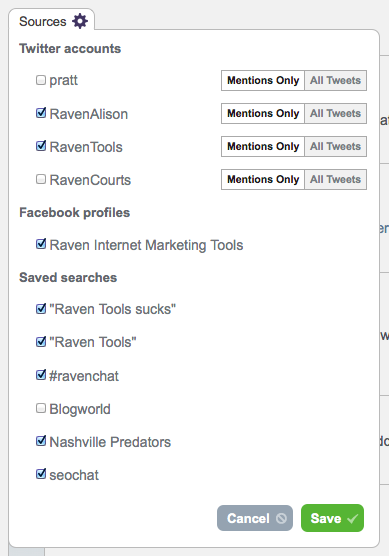Disable the seochat saved search
This screenshot has height=556, width=389.
(41, 474)
